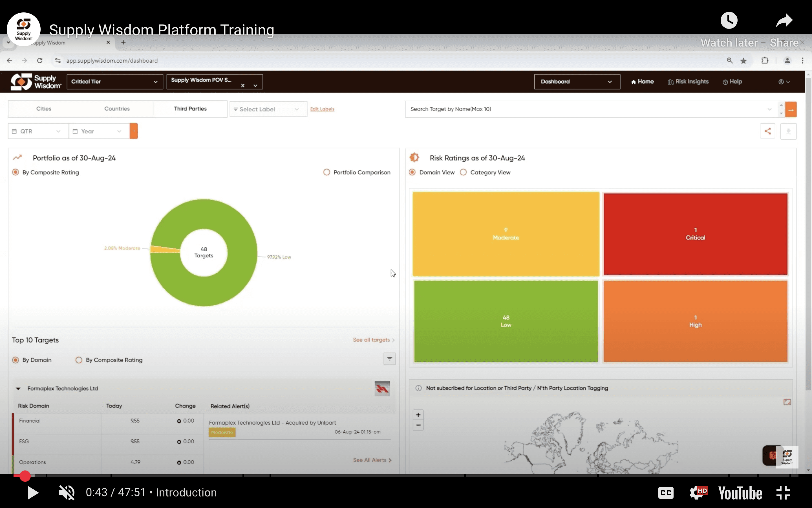Switch to the Third Parties tab
This screenshot has height=508, width=812.
point(190,109)
